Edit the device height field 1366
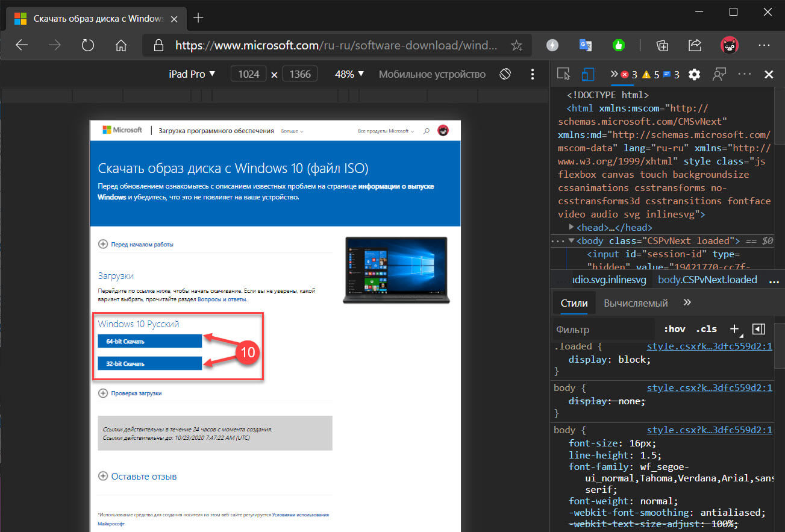 click(300, 74)
